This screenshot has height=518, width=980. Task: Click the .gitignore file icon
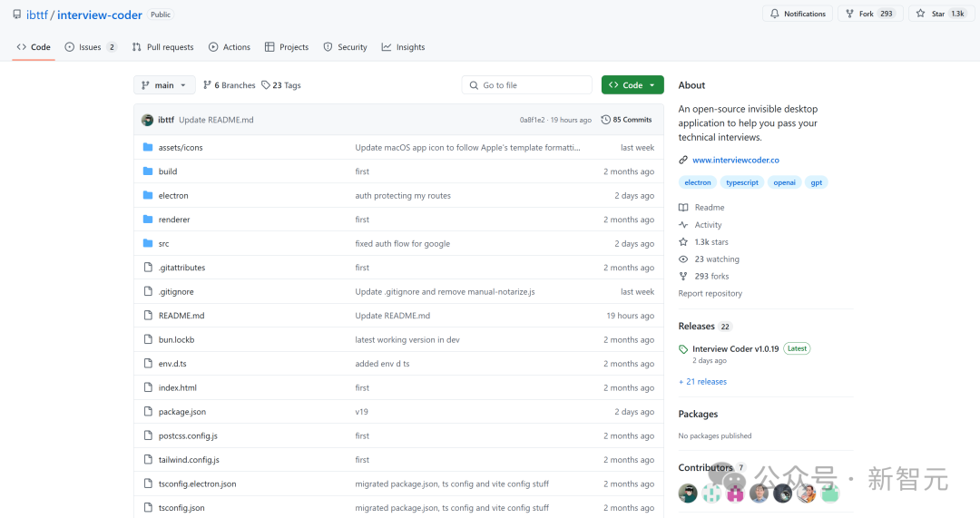point(148,291)
